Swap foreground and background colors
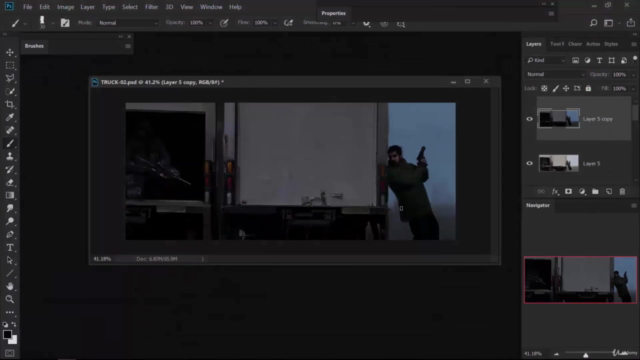Screen dimensions: 640x360 tap(14, 324)
